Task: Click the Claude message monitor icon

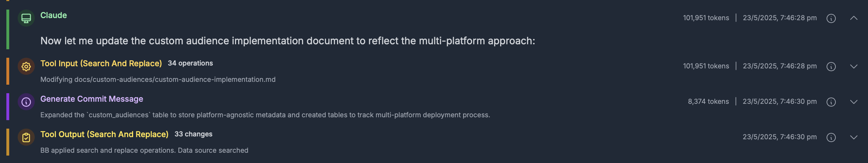Action: (x=26, y=18)
